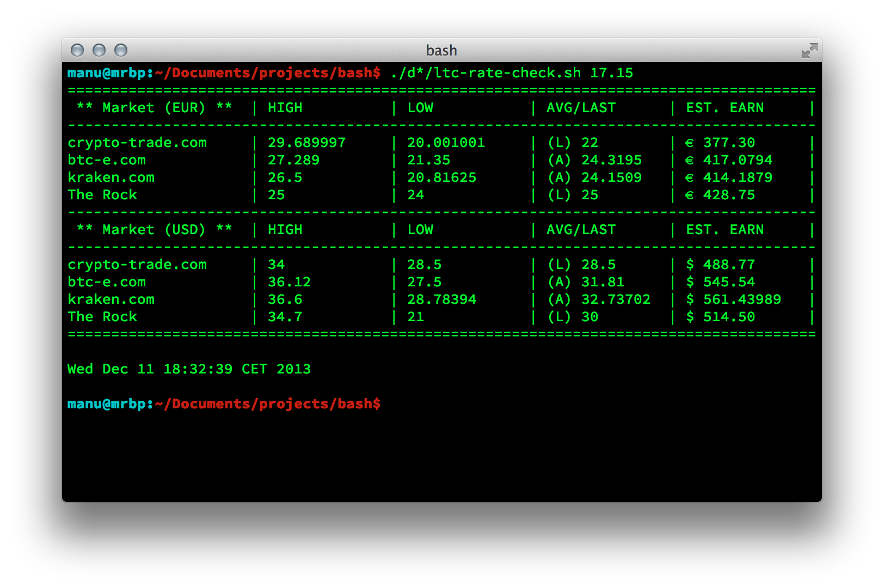Click the last value '(L) 30'

[x=573, y=317]
